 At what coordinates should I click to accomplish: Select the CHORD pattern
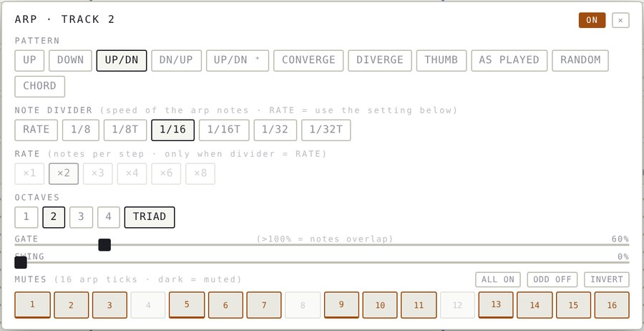(40, 87)
